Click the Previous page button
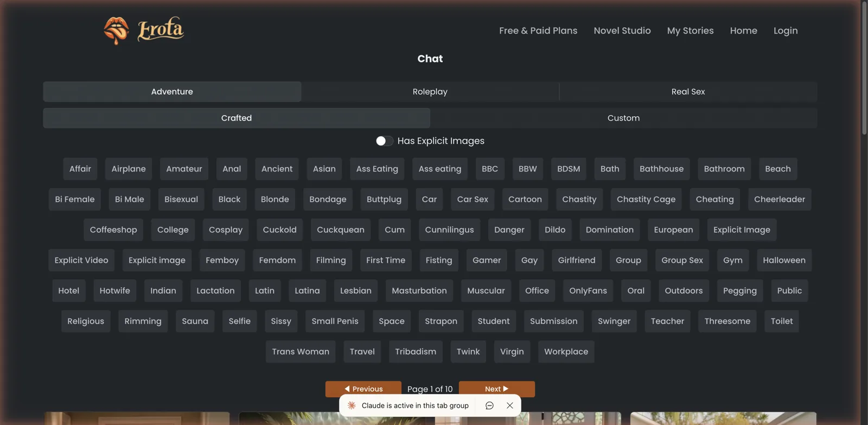The height and width of the screenshot is (425, 868). click(363, 389)
